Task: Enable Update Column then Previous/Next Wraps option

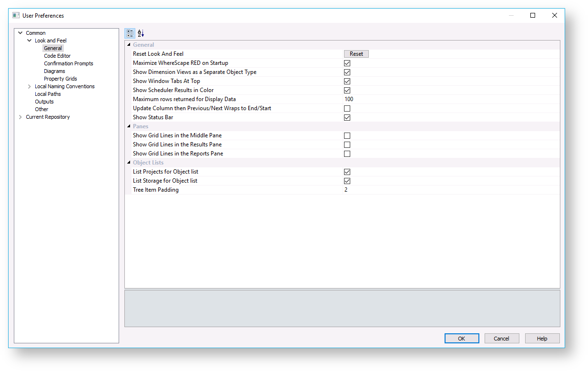Action: pos(347,108)
